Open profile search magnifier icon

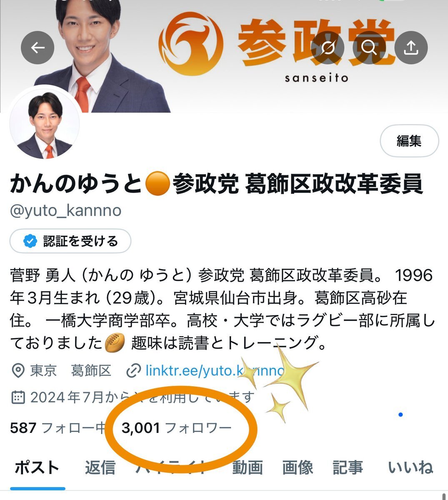click(x=369, y=48)
